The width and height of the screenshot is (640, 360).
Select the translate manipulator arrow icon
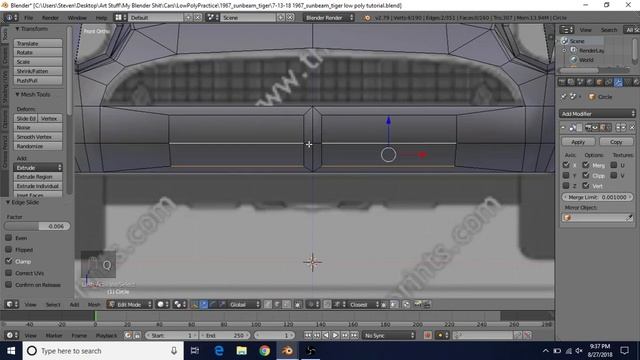204,304
